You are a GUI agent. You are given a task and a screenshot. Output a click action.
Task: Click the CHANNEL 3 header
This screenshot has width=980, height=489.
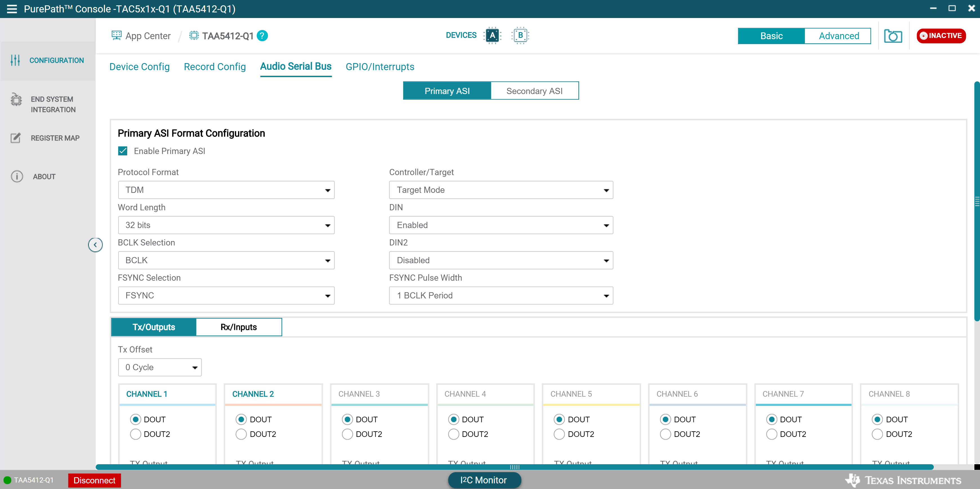point(359,394)
